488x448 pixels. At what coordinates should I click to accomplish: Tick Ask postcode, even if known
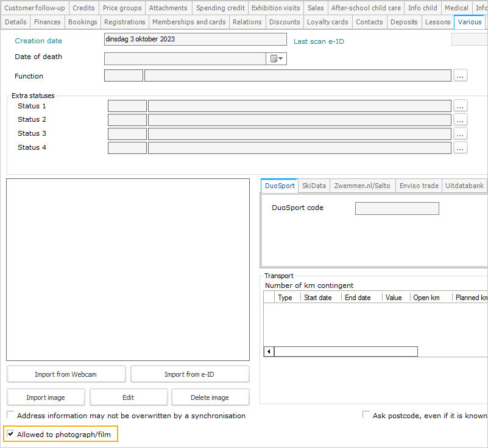pos(367,415)
